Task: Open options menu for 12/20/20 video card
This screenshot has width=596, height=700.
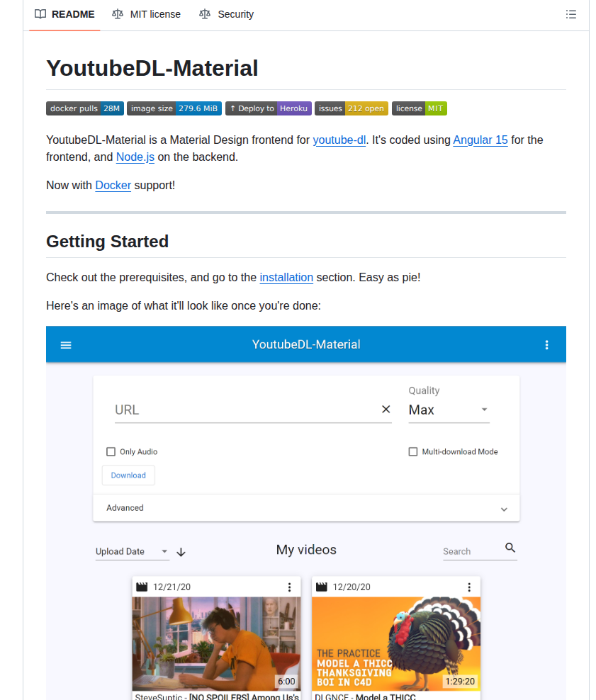Action: click(x=469, y=587)
